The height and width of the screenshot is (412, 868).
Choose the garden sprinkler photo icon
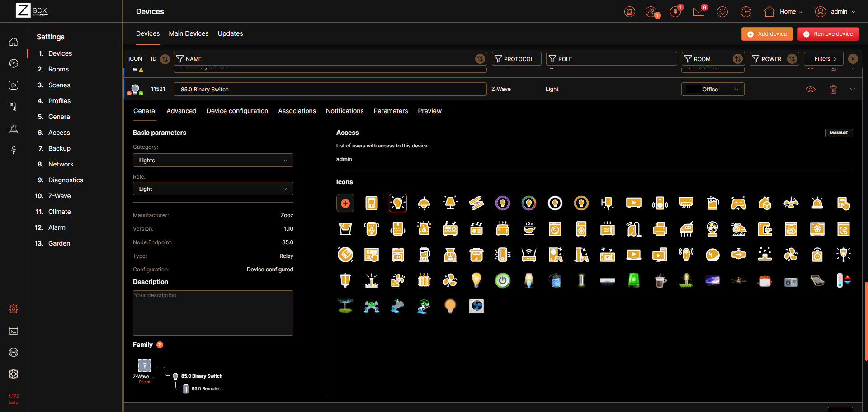point(345,306)
